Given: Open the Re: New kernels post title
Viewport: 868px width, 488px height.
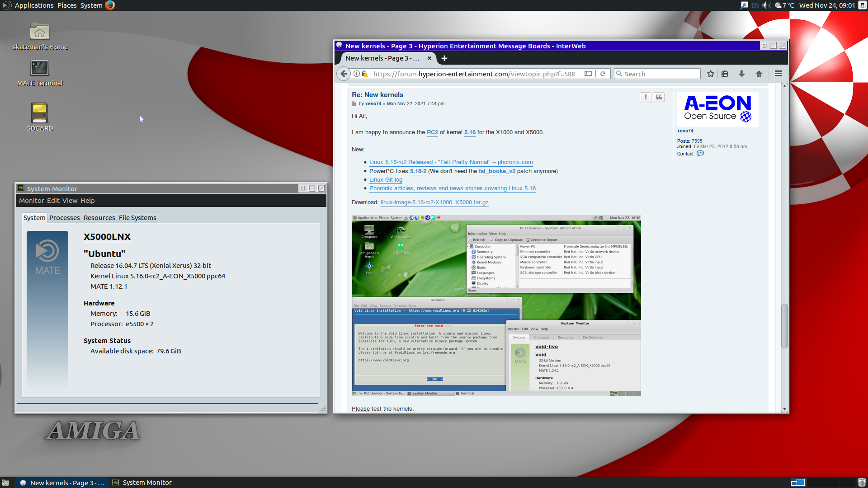Looking at the screenshot, I should click(x=377, y=95).
